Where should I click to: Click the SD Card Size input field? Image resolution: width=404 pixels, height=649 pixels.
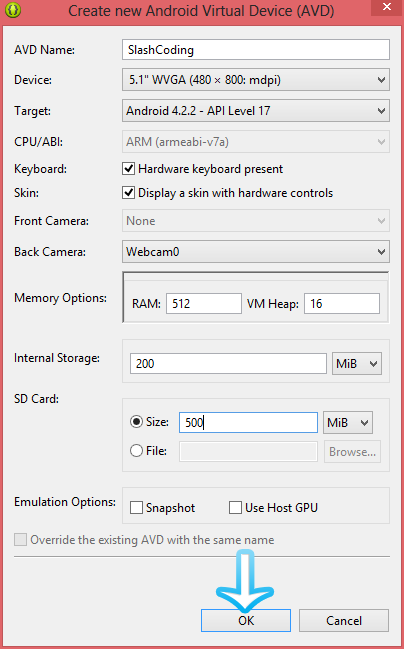point(248,423)
